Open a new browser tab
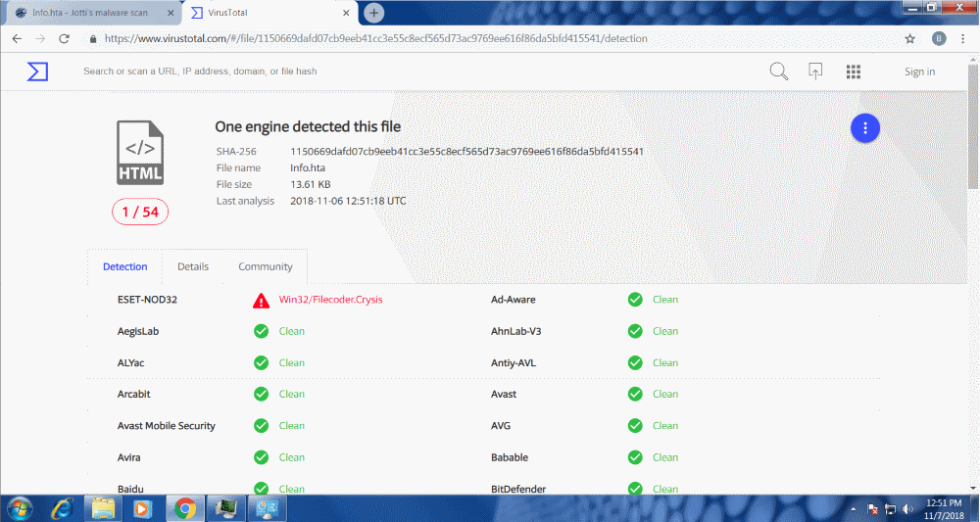Screen dimensions: 980x522 click(x=373, y=13)
